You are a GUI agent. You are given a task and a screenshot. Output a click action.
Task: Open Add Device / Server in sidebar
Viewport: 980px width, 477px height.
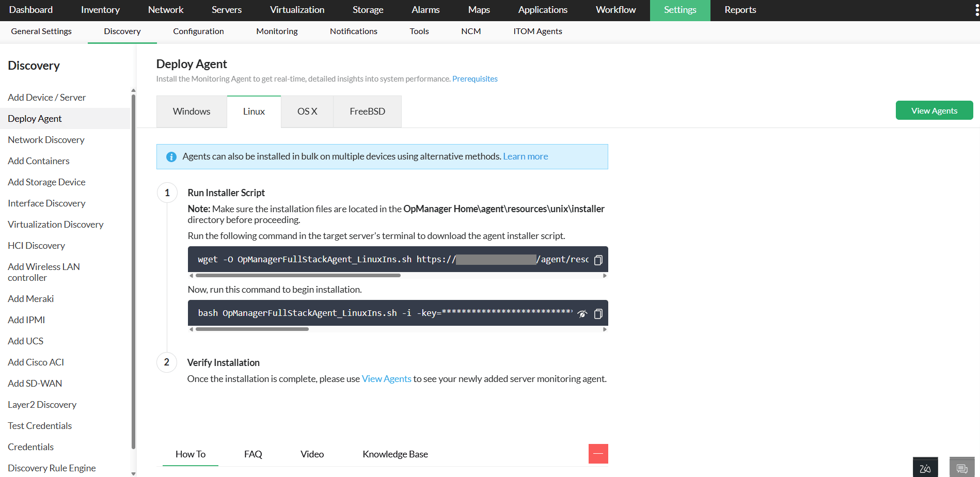(x=47, y=98)
